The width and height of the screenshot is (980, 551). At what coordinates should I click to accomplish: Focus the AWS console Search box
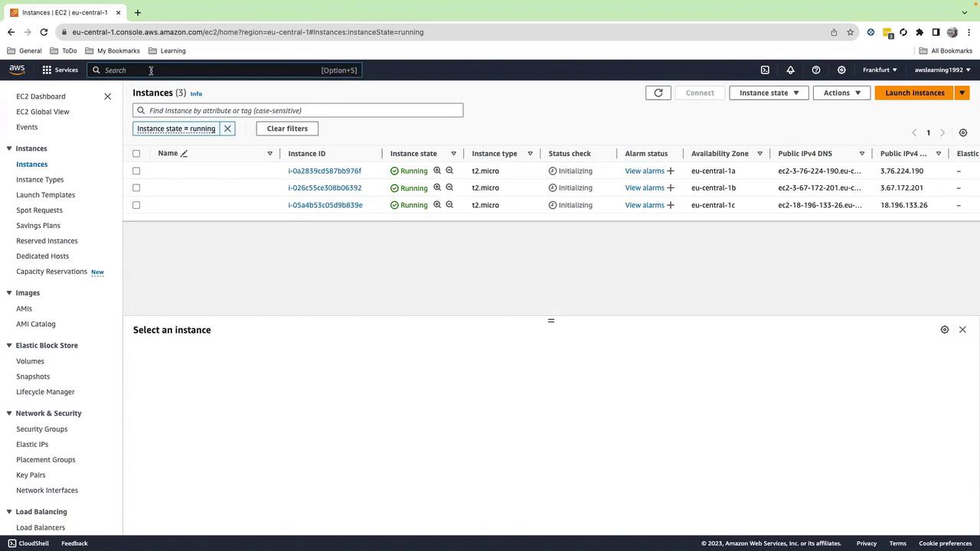224,70
